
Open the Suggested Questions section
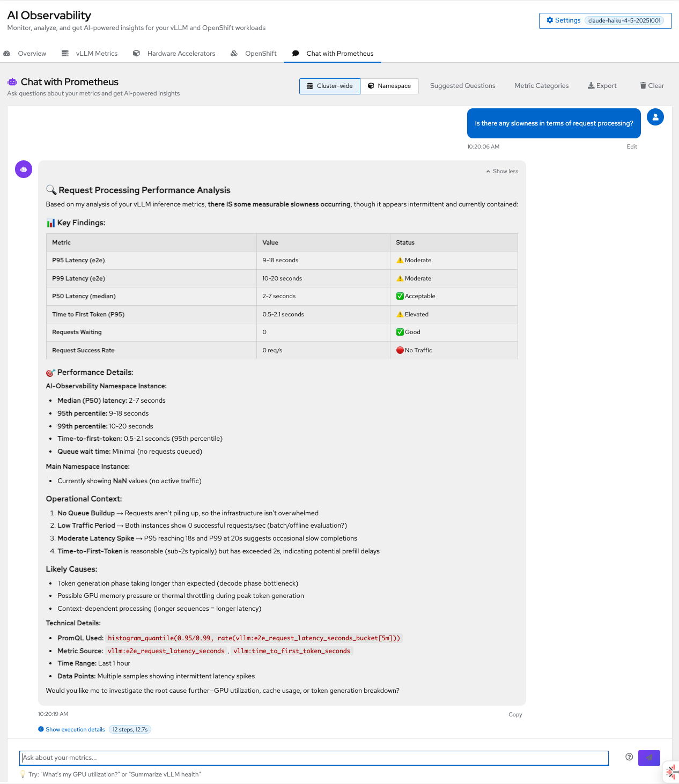(x=462, y=85)
